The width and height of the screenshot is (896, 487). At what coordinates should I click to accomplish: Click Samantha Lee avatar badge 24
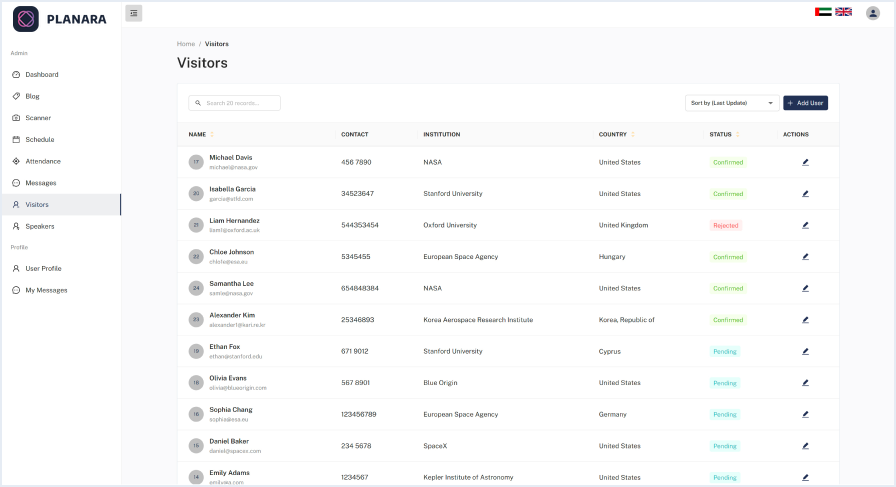pyautogui.click(x=196, y=288)
